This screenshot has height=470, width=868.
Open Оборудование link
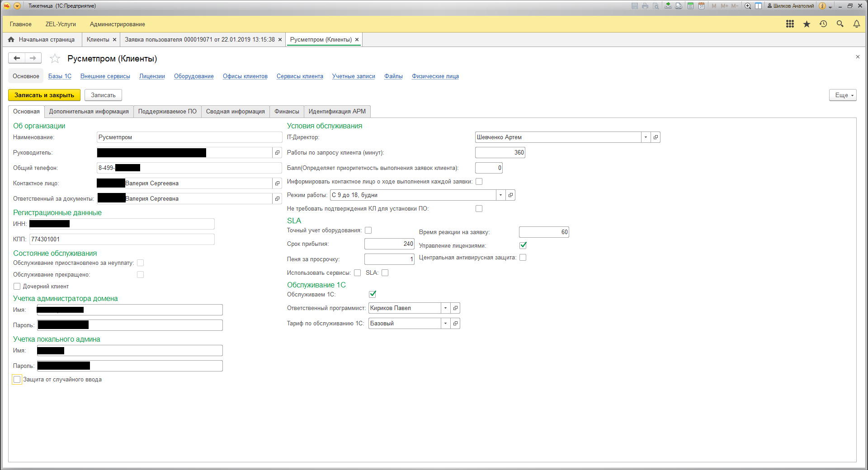(194, 76)
